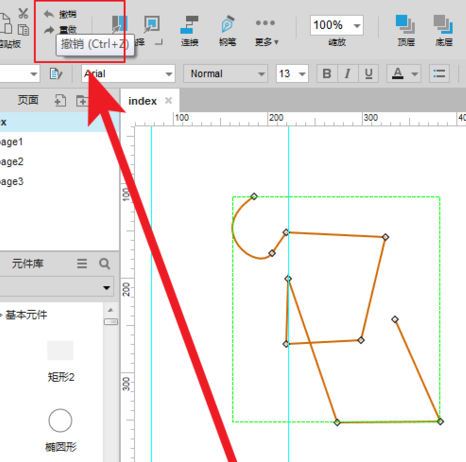Click the Copy icon below the scissors

(23, 30)
